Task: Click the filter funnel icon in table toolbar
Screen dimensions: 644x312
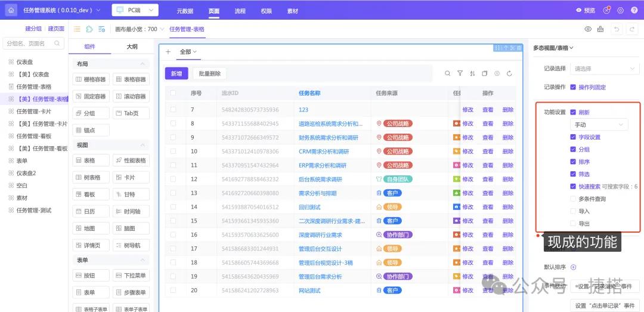Action: click(460, 73)
